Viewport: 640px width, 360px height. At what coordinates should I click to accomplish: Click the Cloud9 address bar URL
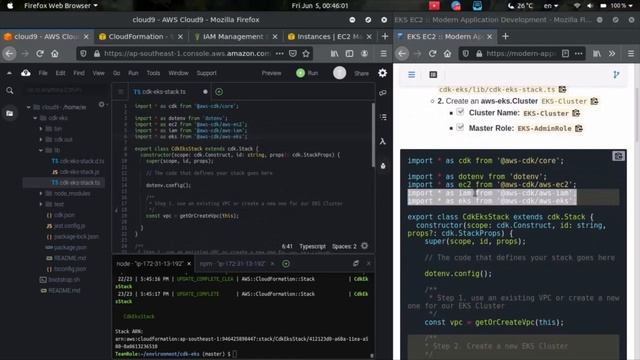coord(187,53)
